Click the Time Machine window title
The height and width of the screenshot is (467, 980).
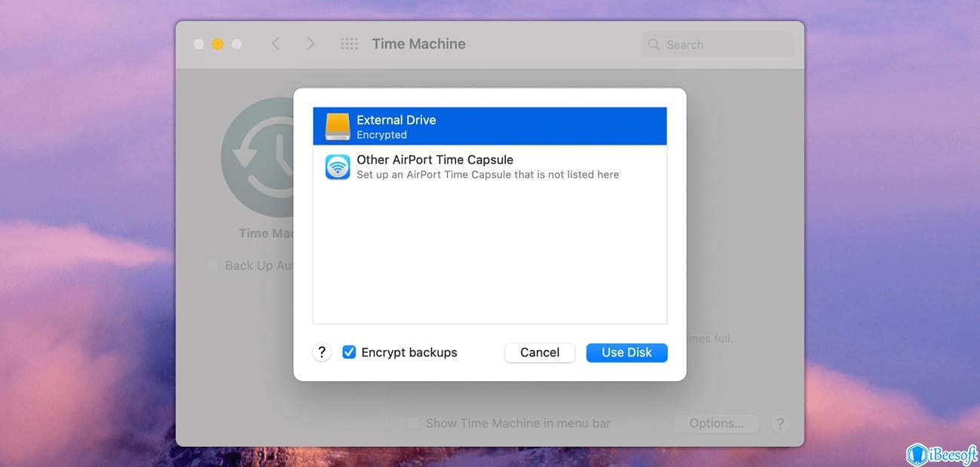[418, 44]
